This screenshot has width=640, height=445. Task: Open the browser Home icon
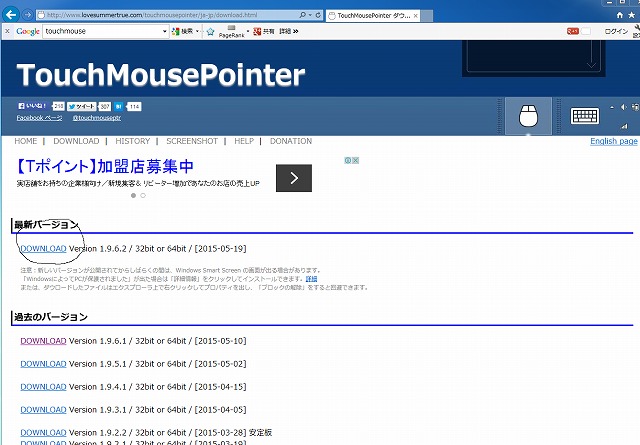(x=620, y=15)
